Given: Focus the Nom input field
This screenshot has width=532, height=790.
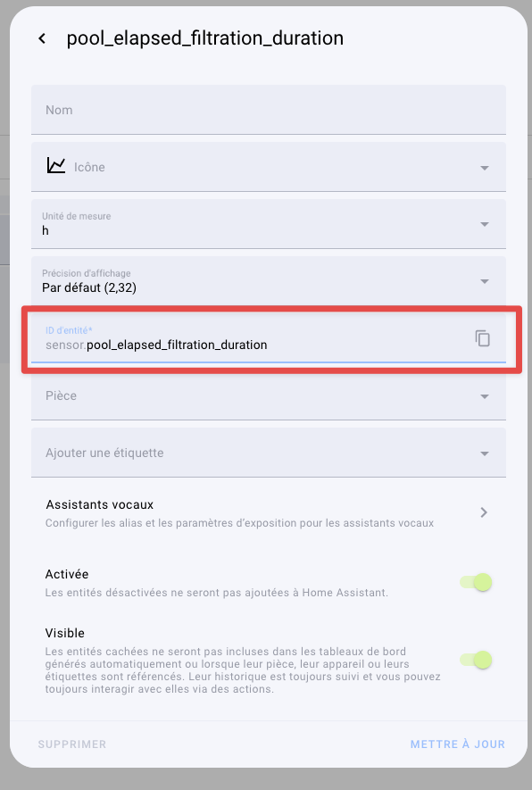Looking at the screenshot, I should pyautogui.click(x=269, y=110).
